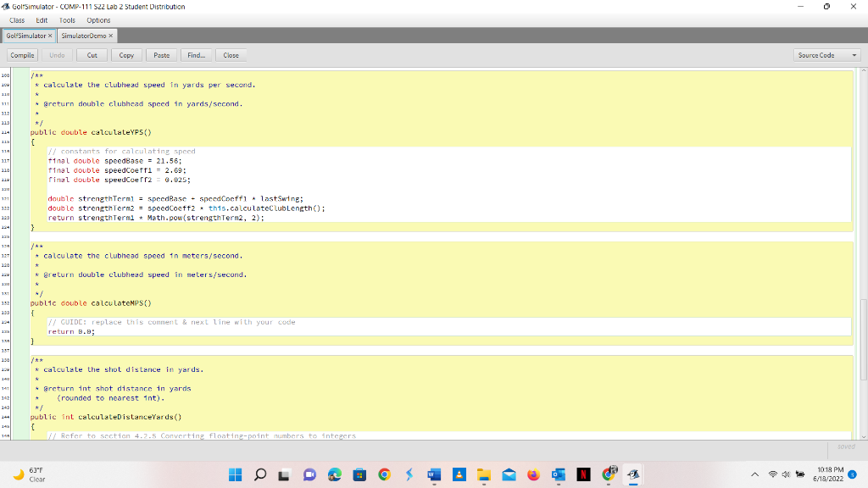Click the 'return 0.0;' code line
This screenshot has width=868, height=488.
click(x=71, y=332)
